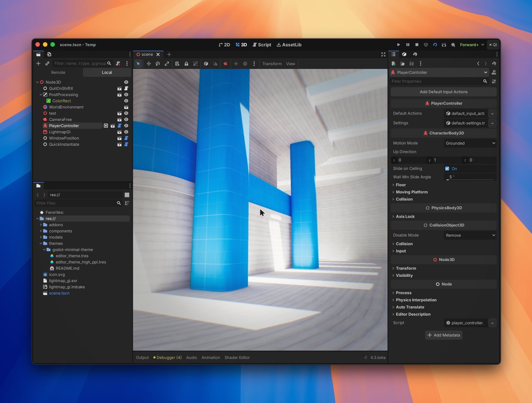
Task: Click the Add Metadata button
Action: click(x=444, y=335)
